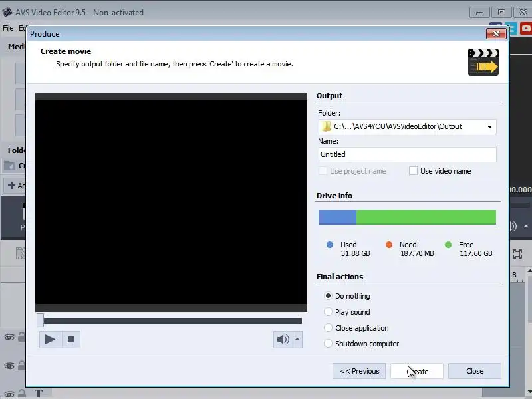Click the fullscreen icon in main window

click(x=517, y=254)
